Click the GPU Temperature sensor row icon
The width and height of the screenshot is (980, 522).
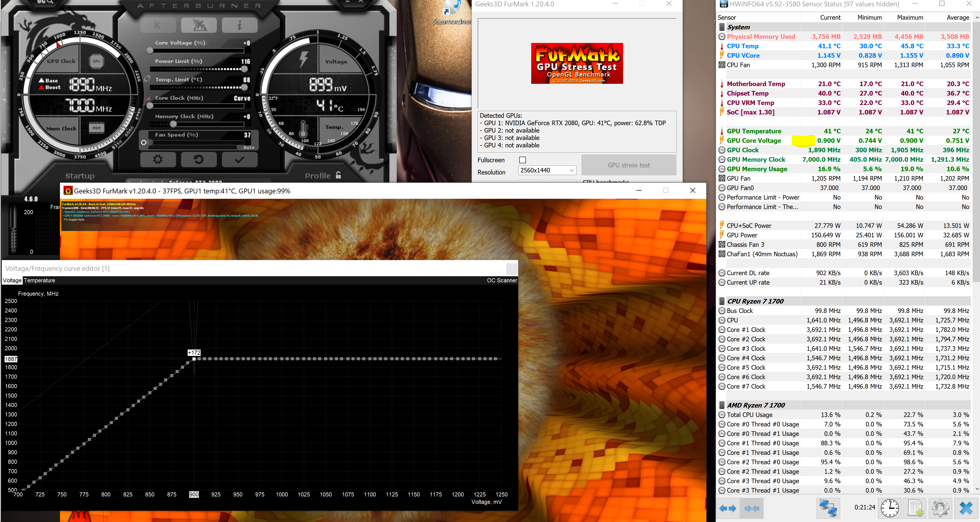pyautogui.click(x=722, y=131)
